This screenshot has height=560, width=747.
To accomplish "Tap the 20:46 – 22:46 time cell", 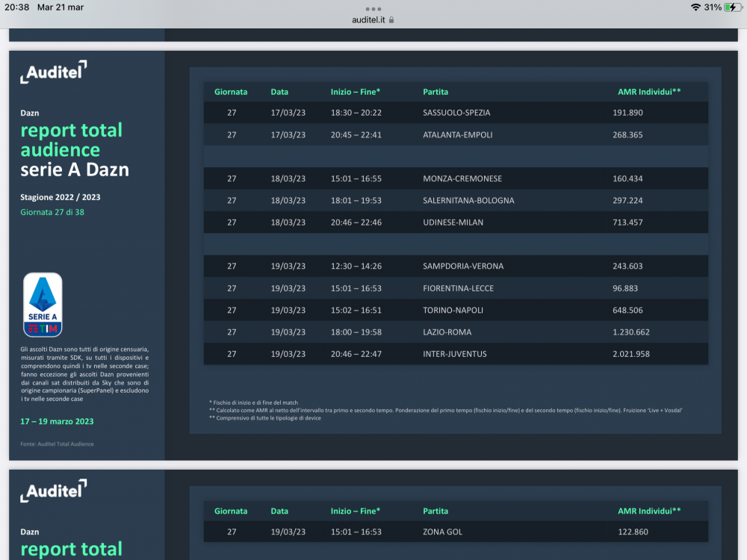I will pos(356,223).
